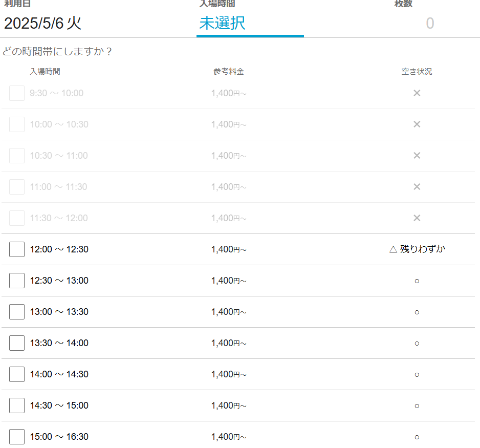Viewport: 480px width, 448px height.
Task: Click disabled checkbox for 11:30 ~ 12:00
Action: point(17,218)
